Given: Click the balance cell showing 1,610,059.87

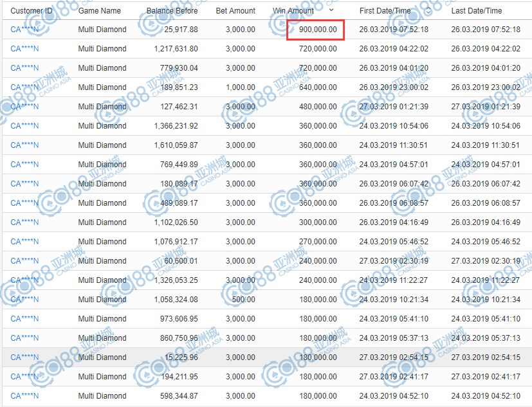Looking at the screenshot, I should pyautogui.click(x=176, y=145).
